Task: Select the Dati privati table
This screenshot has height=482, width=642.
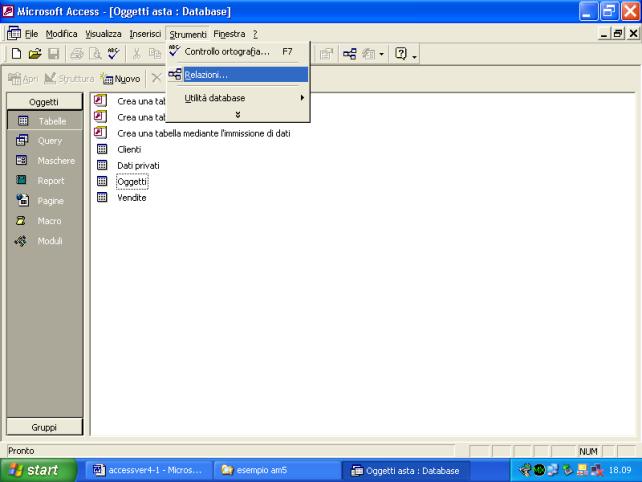Action: coord(138,165)
